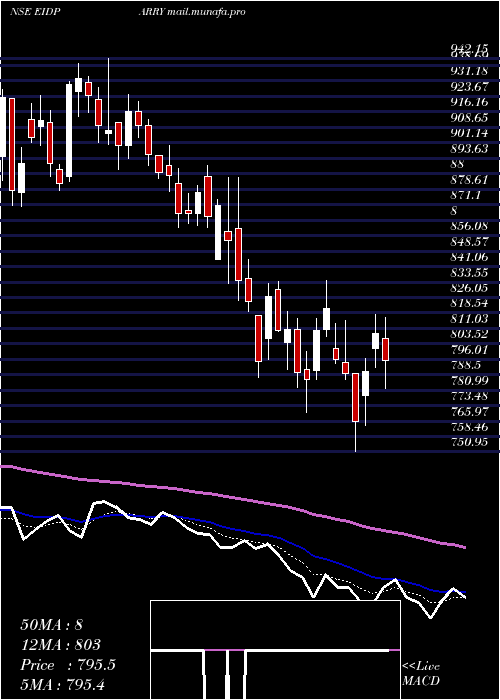
Task: Click the 833.55 axis label
Action: point(469,273)
